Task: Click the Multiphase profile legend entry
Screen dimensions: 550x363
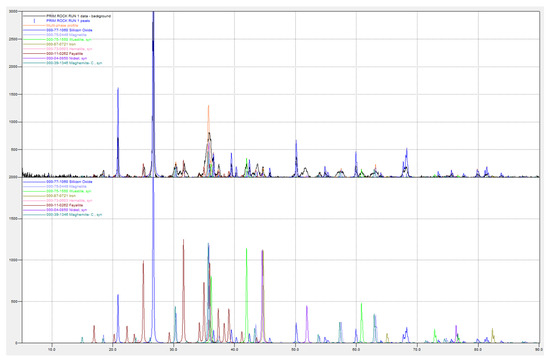Action: click(62, 26)
